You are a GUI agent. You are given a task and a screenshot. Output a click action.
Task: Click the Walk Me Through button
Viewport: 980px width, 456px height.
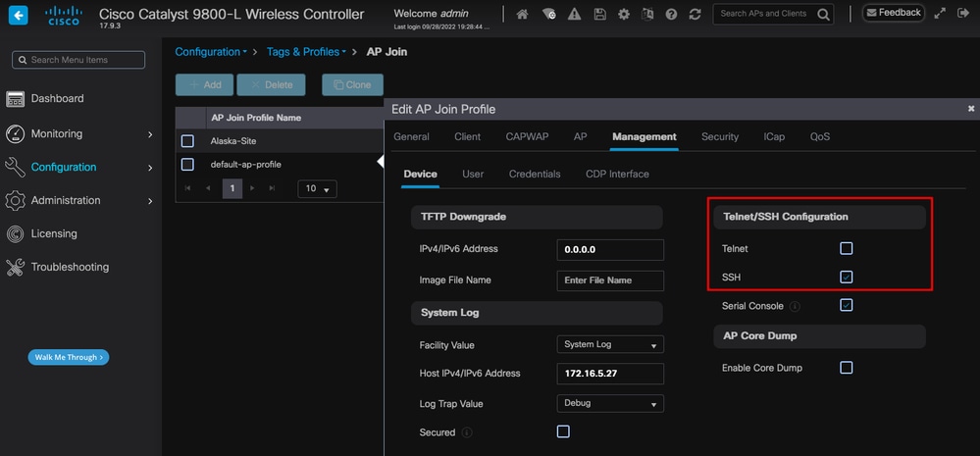coord(69,357)
